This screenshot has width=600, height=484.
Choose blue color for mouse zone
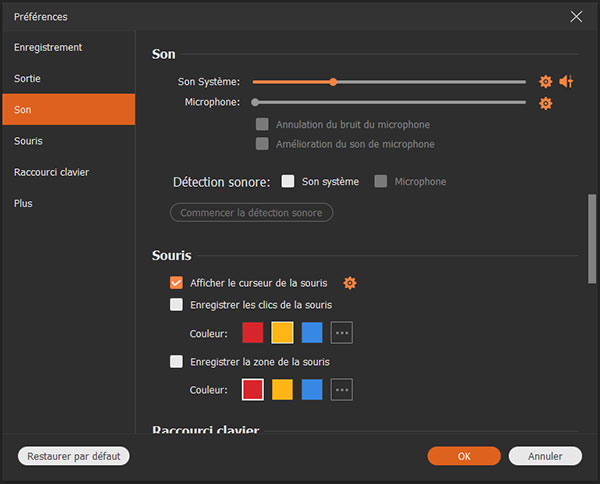312,389
